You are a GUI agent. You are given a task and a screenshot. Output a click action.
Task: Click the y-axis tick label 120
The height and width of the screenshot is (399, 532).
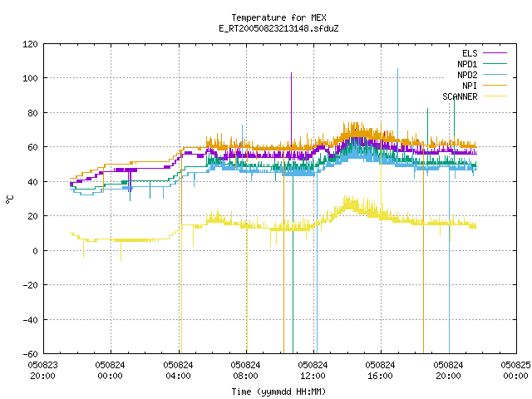pos(30,44)
